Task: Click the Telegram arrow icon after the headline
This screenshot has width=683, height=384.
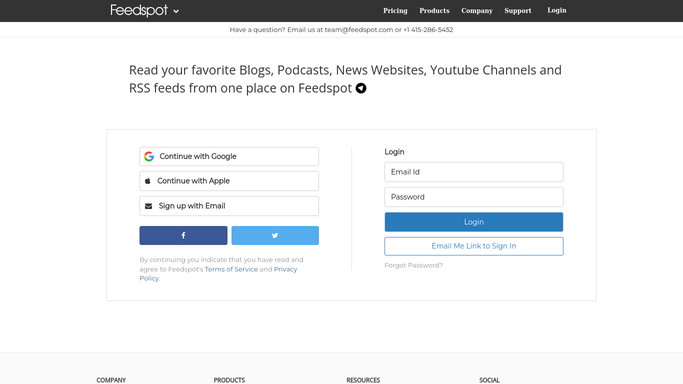Action: point(361,88)
